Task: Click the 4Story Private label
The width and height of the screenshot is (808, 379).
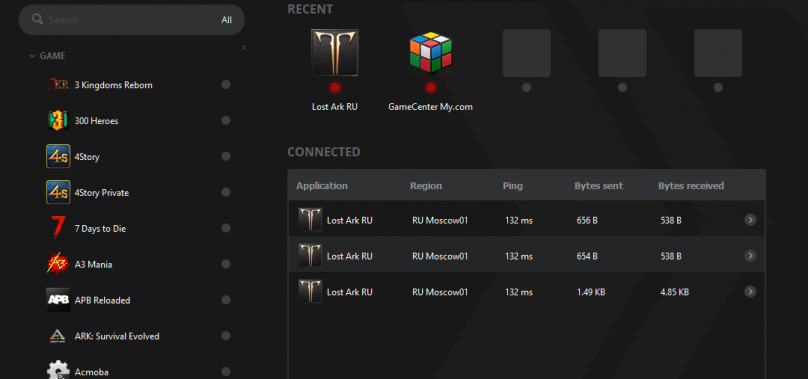Action: (x=102, y=193)
